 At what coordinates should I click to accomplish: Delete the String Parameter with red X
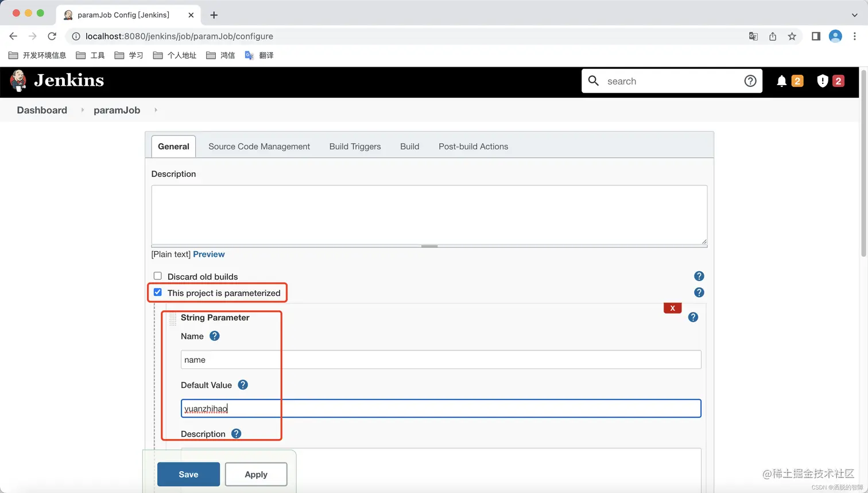tap(672, 308)
